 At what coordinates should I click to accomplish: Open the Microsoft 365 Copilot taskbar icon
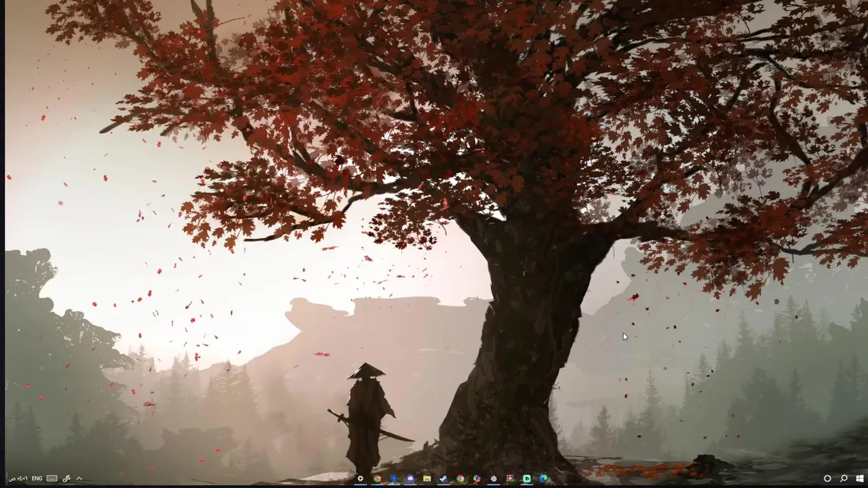pyautogui.click(x=477, y=479)
